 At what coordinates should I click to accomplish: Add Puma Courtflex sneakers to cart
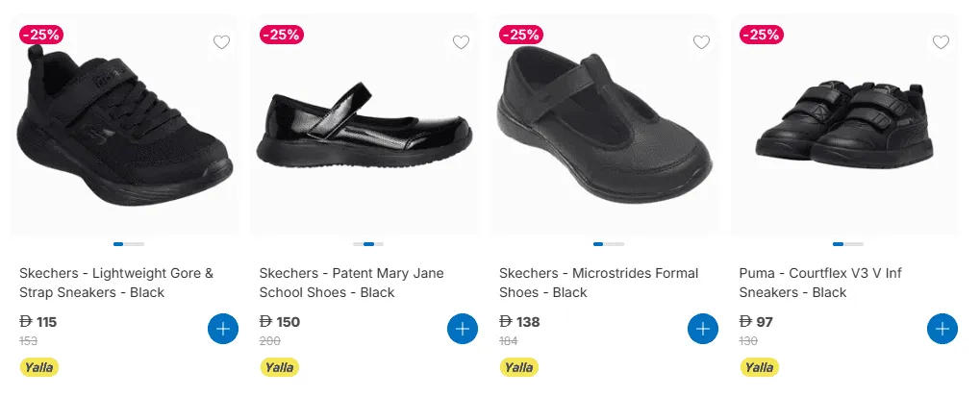pyautogui.click(x=942, y=329)
